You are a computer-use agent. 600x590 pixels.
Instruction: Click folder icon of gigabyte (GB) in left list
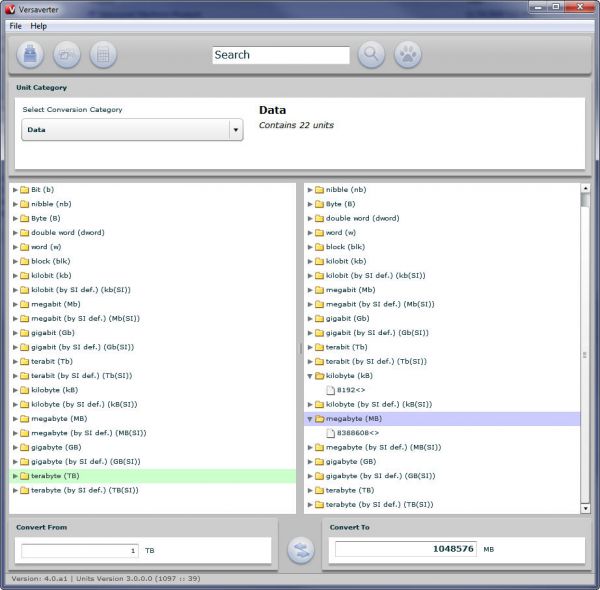pos(24,447)
